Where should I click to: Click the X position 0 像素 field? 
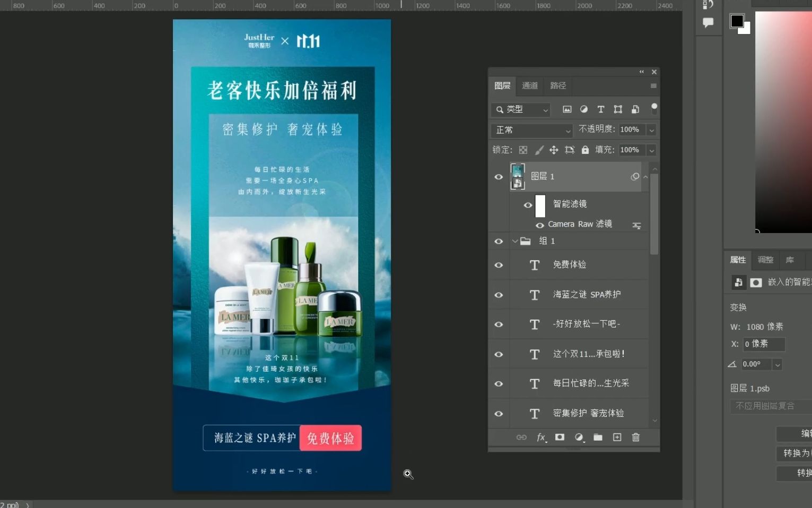click(764, 344)
